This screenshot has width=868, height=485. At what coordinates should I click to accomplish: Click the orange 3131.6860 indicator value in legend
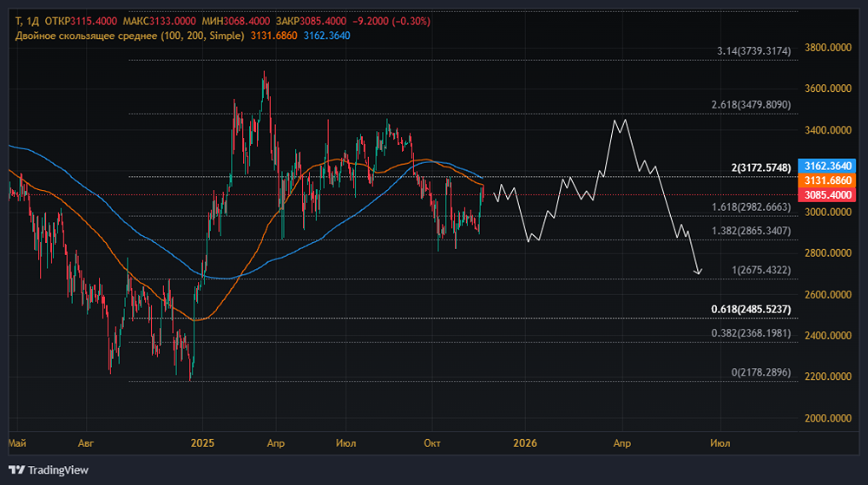(x=274, y=36)
